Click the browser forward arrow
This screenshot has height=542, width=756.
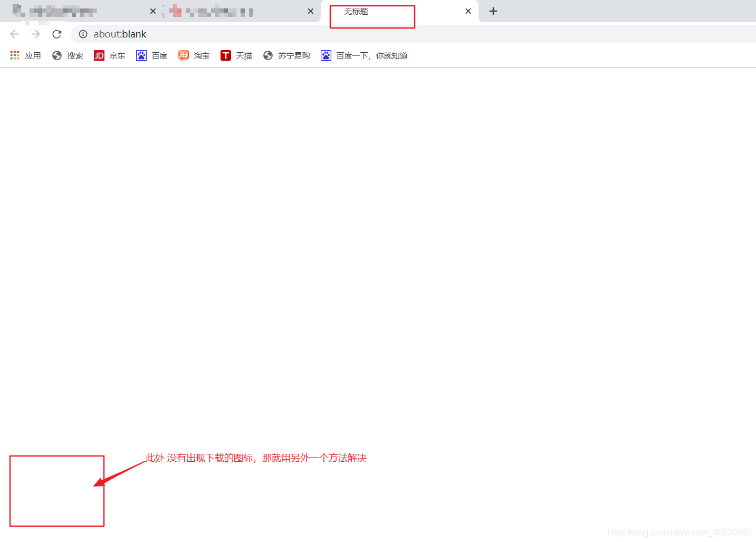point(36,34)
